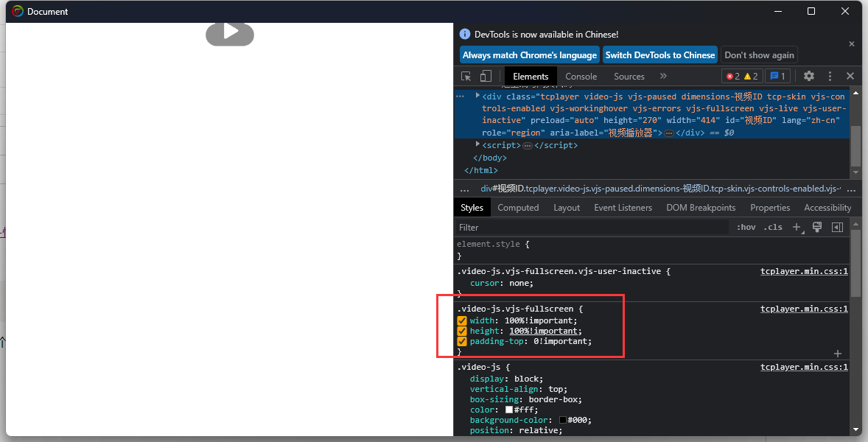Switch to the Elements tab
The width and height of the screenshot is (868, 442).
[531, 77]
